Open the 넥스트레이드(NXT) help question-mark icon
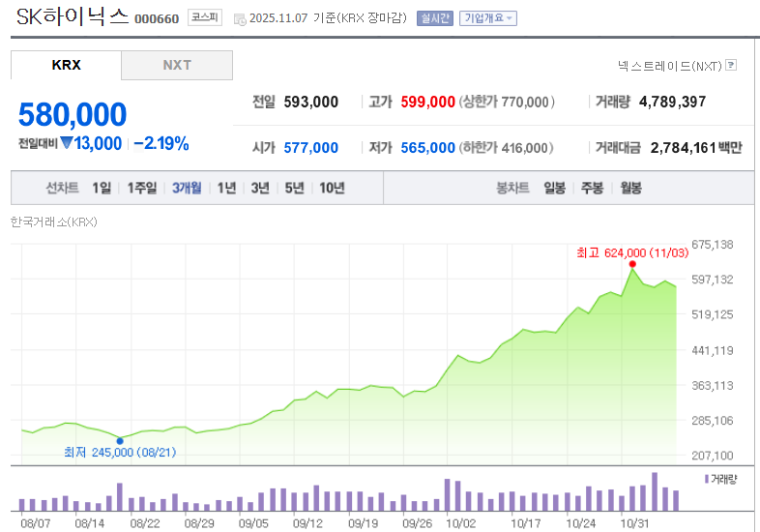The height and width of the screenshot is (532, 760). (x=731, y=65)
